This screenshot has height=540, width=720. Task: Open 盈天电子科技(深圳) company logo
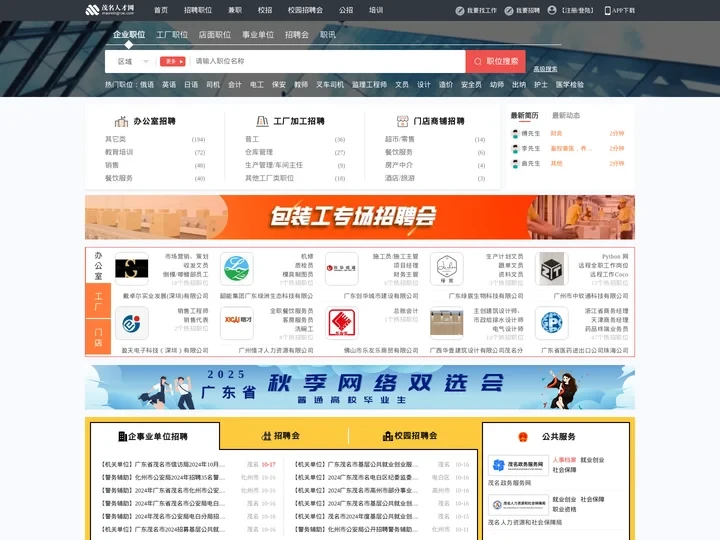[x=131, y=323]
